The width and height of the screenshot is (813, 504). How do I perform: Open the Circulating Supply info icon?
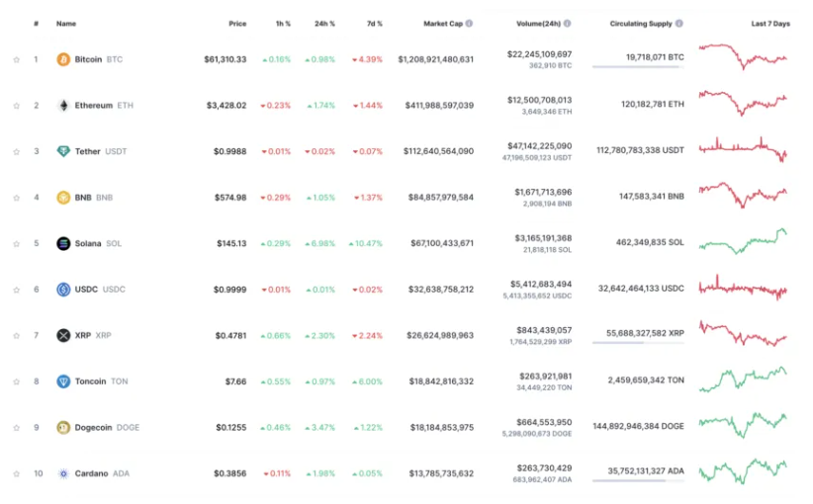pos(678,24)
